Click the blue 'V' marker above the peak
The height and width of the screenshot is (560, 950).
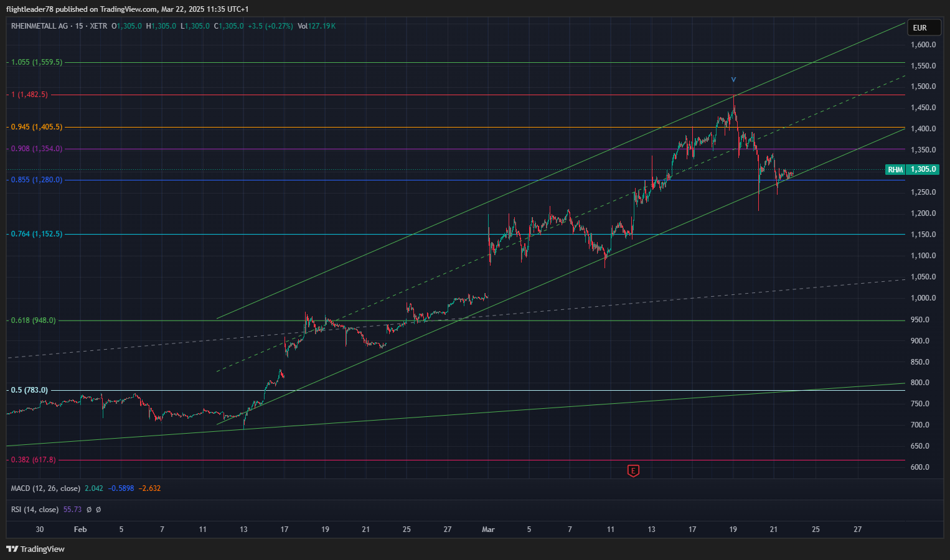click(x=733, y=80)
